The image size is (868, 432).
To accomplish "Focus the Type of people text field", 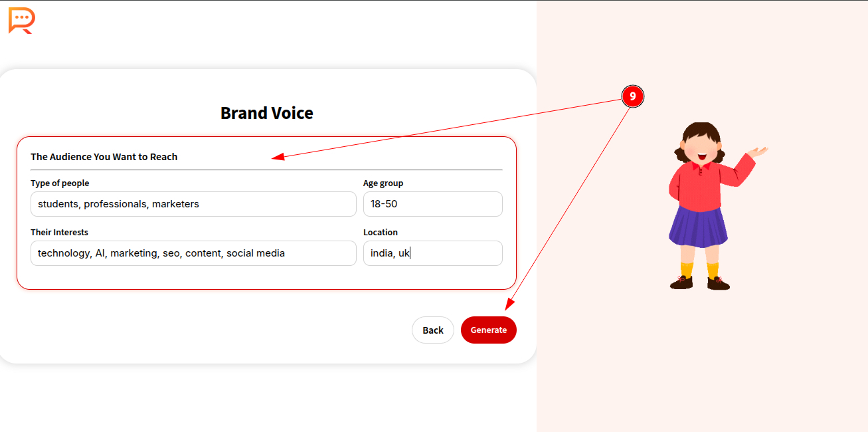I will 193,204.
